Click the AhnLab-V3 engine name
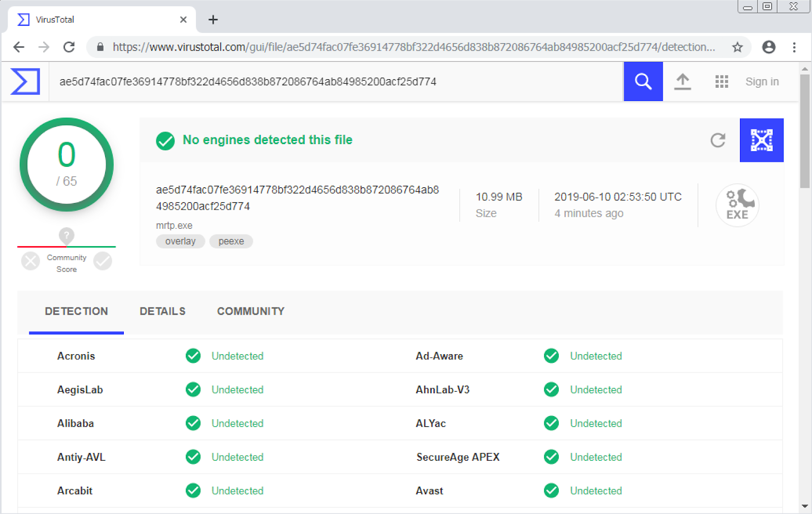Image resolution: width=812 pixels, height=514 pixels. pyautogui.click(x=443, y=390)
